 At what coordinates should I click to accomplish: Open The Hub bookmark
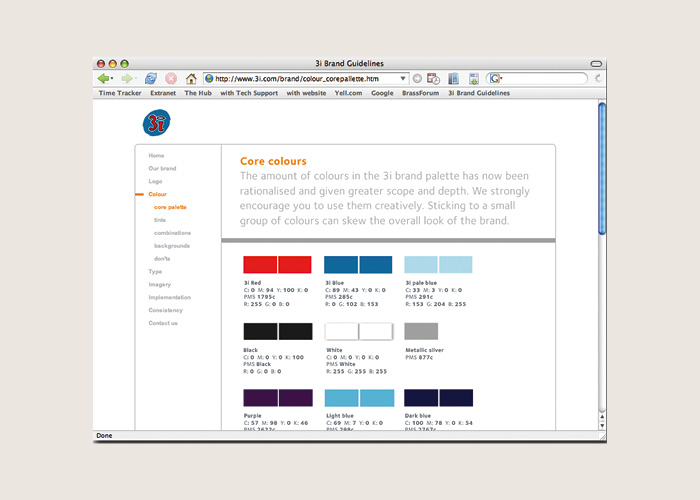[198, 93]
